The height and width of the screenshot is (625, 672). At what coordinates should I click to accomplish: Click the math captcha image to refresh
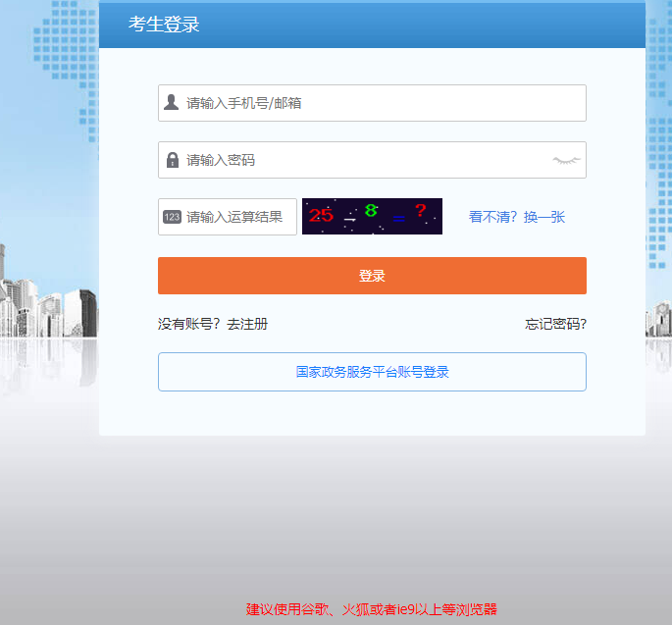click(x=372, y=217)
